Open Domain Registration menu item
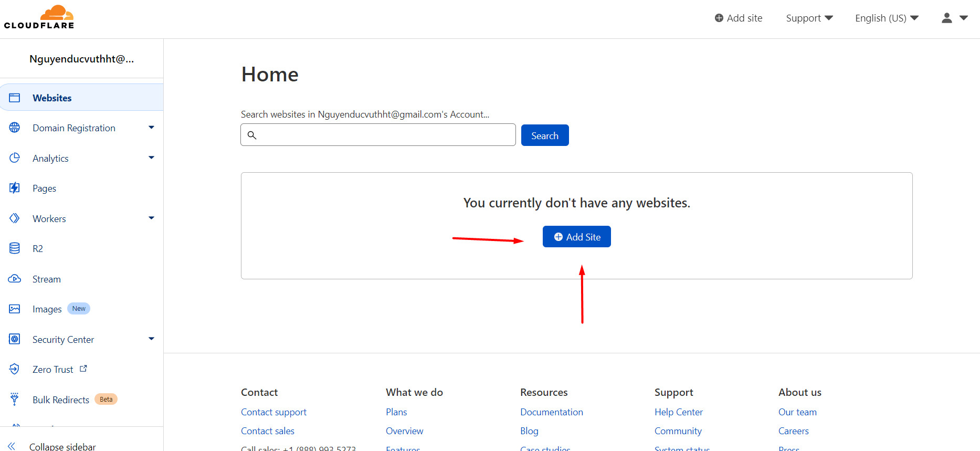Image resolution: width=980 pixels, height=451 pixels. 74,128
